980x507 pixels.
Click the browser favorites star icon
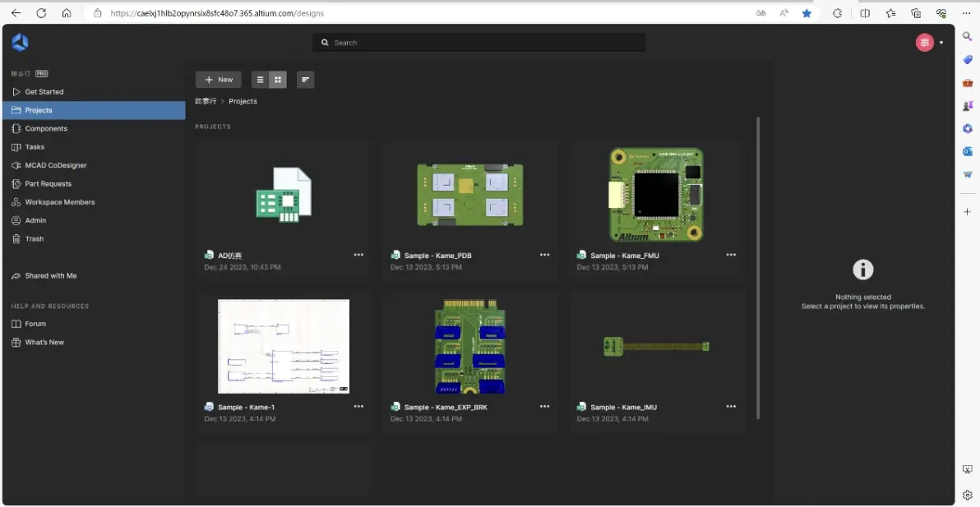click(x=807, y=13)
